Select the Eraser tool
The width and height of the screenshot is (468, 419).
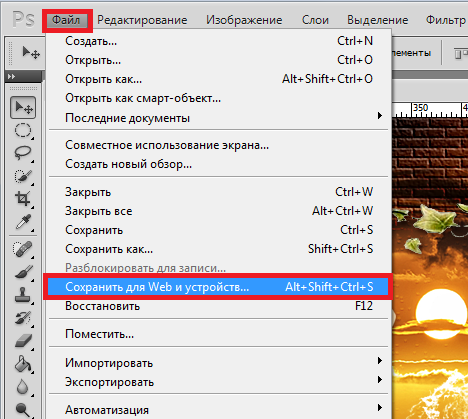23,341
